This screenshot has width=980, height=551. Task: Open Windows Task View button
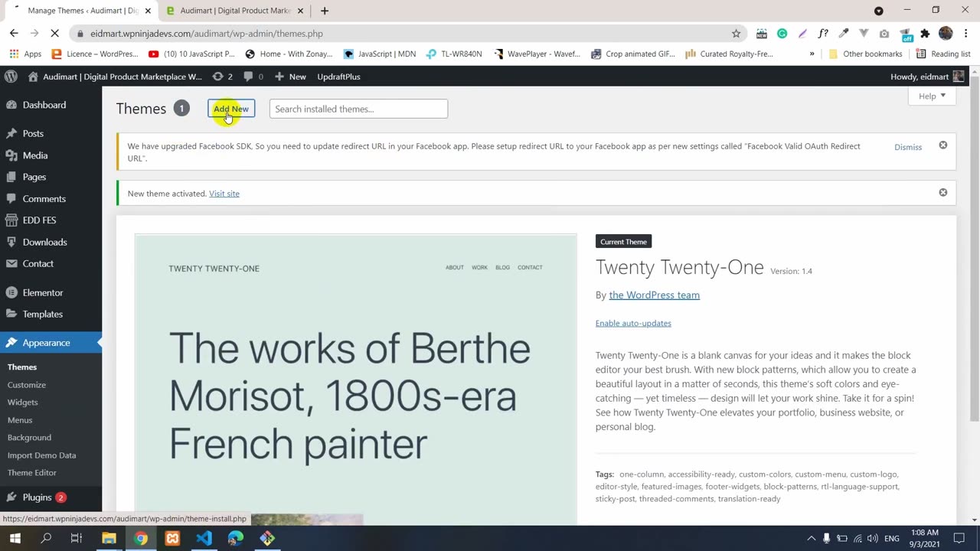[77, 539]
